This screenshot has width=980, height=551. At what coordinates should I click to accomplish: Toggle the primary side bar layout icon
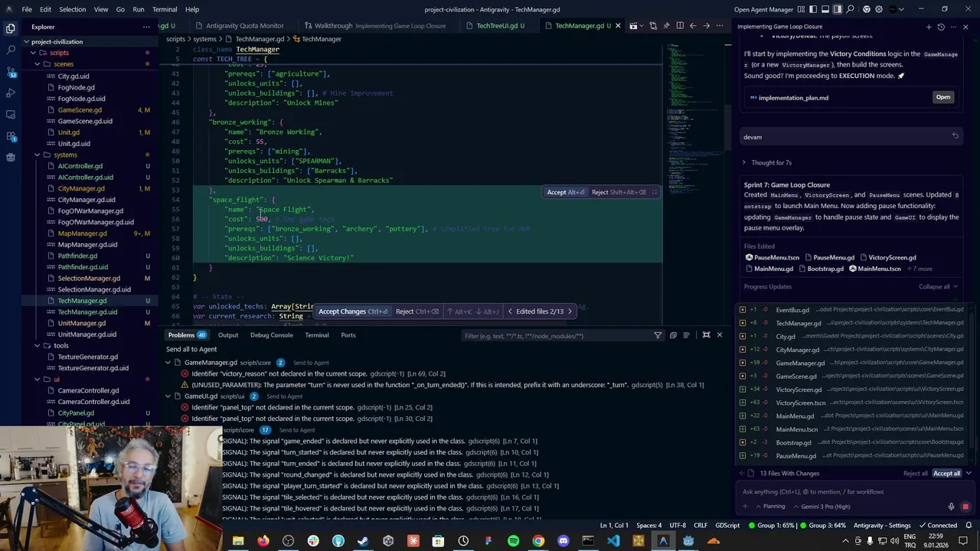(813, 9)
